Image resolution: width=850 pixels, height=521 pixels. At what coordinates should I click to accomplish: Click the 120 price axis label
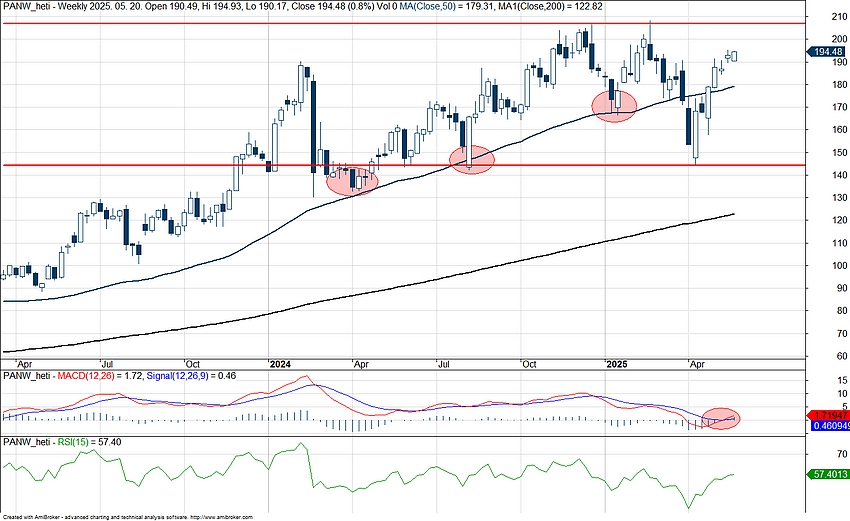click(x=839, y=220)
